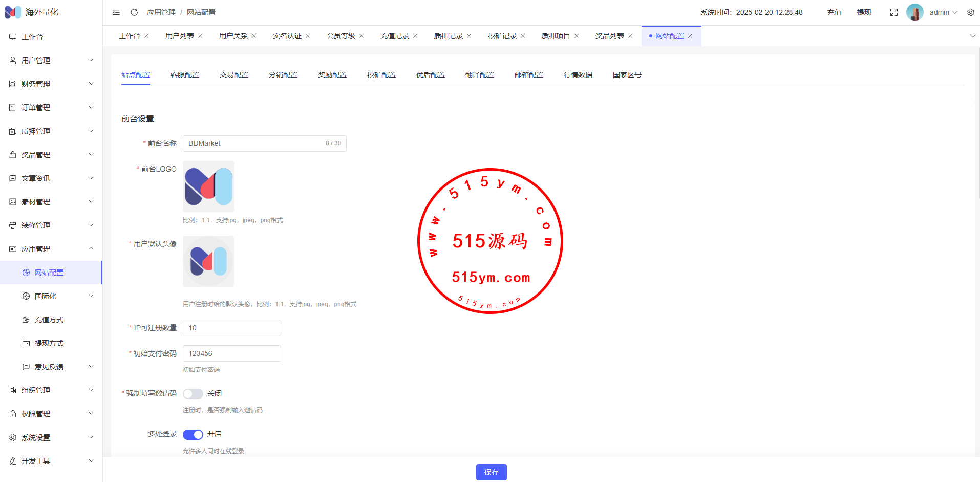Enable the 强制填写邀请码 switch
This screenshot has width=980, height=482.
193,393
